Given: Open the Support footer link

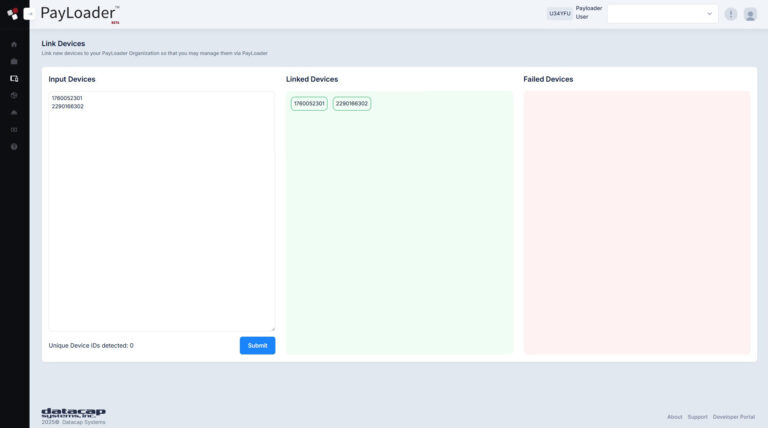Looking at the screenshot, I should pyautogui.click(x=697, y=417).
